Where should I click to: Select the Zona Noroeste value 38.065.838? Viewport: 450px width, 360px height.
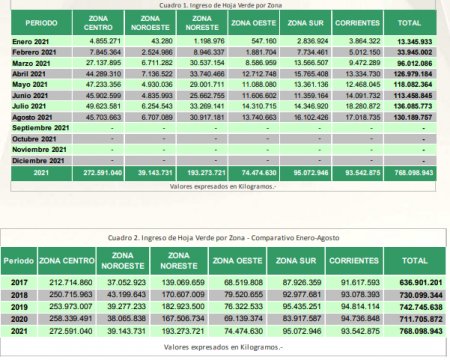pyautogui.click(x=126, y=318)
